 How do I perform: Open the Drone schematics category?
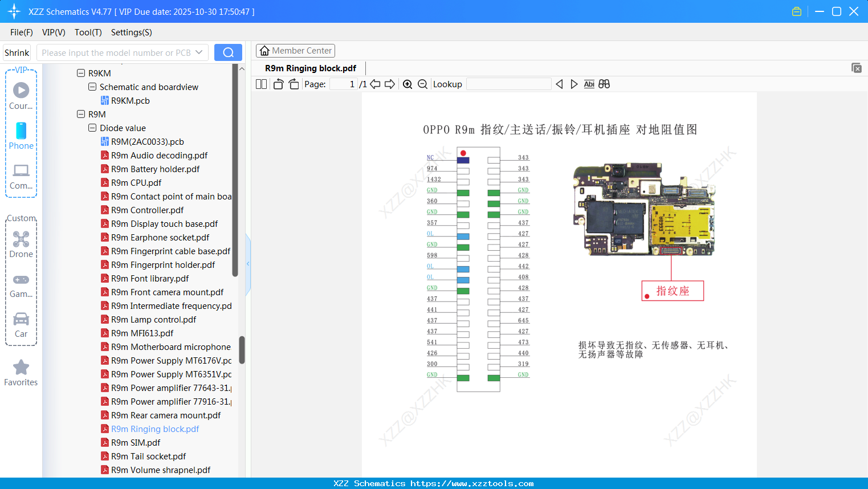pos(21,244)
